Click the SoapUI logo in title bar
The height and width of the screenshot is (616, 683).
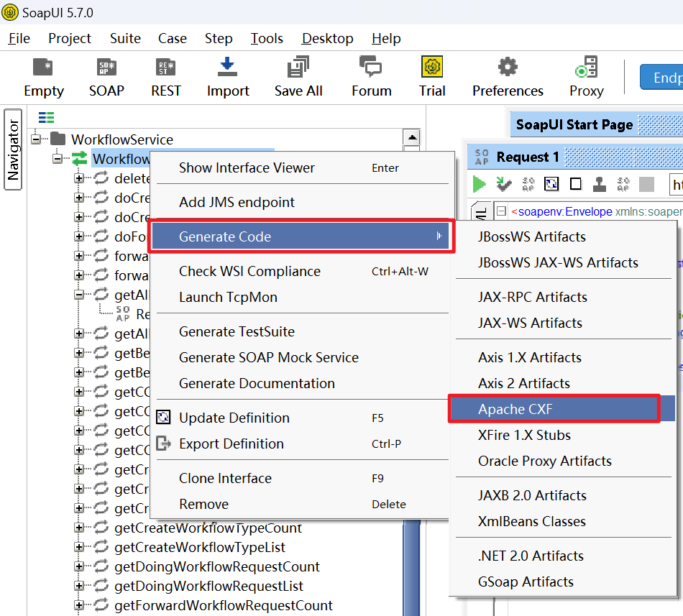(10, 12)
